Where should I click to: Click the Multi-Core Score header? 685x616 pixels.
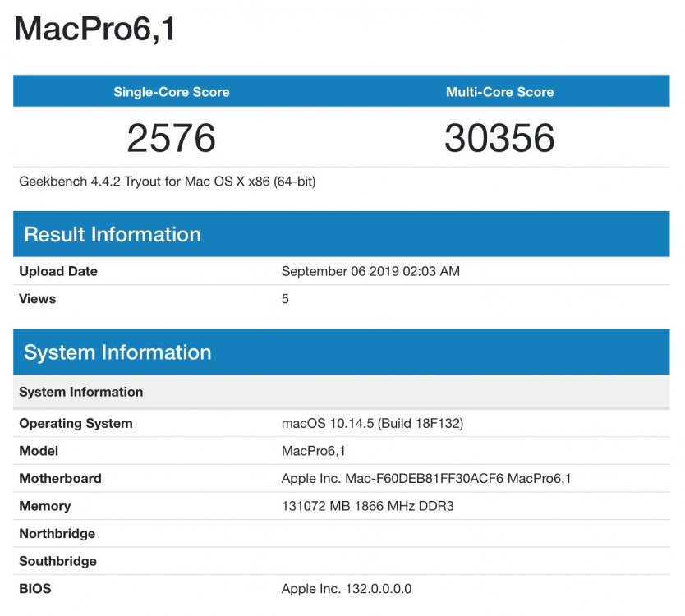point(499,92)
